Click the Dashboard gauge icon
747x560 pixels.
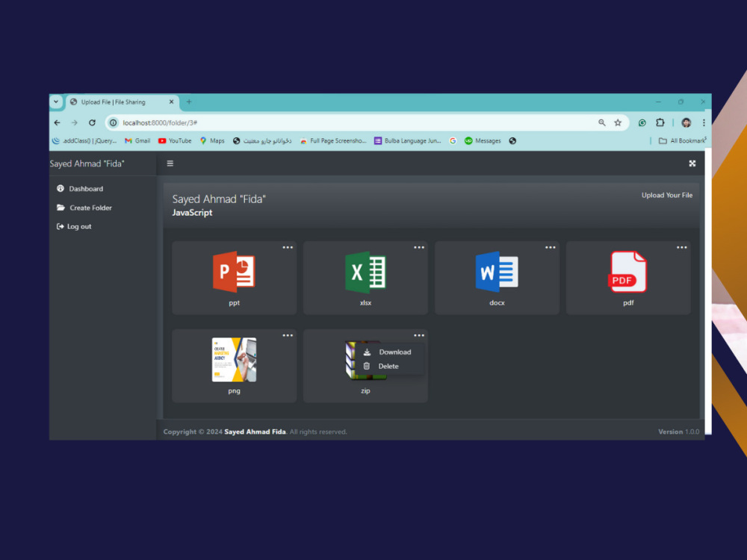coord(61,189)
